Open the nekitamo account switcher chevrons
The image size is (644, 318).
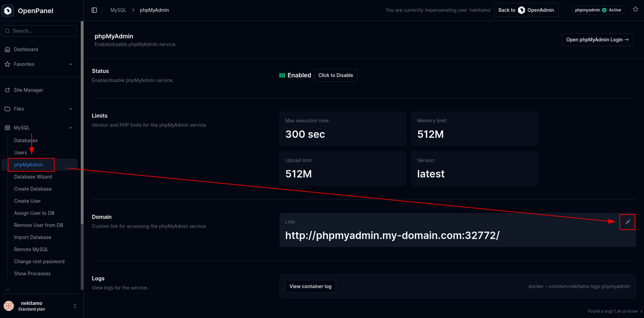75,306
